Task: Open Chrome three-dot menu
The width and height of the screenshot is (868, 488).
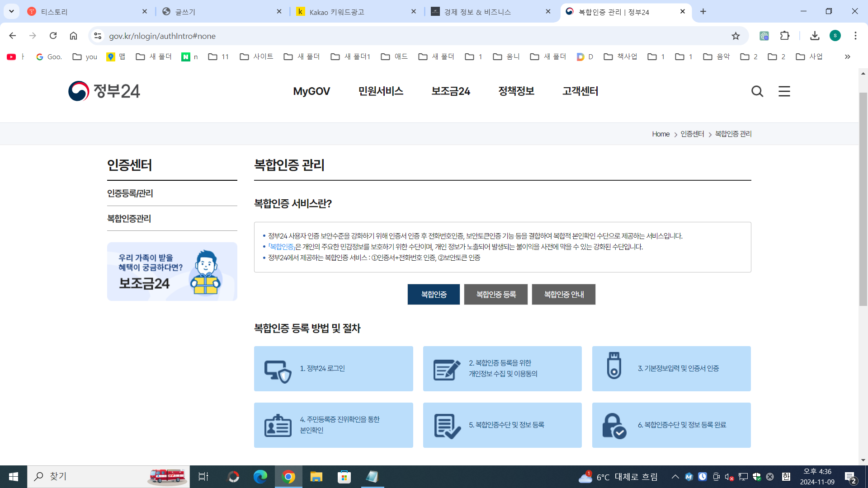Action: pos(855,36)
